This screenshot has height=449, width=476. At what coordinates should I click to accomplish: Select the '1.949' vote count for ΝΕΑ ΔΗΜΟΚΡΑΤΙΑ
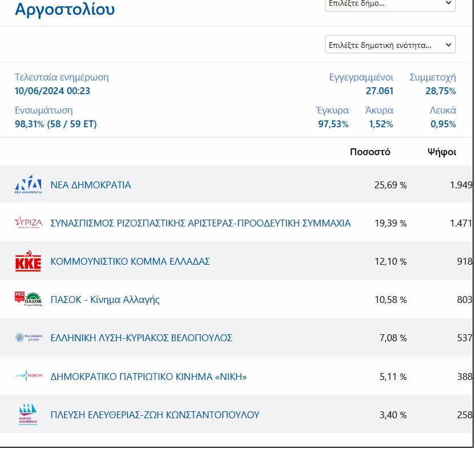(x=461, y=185)
